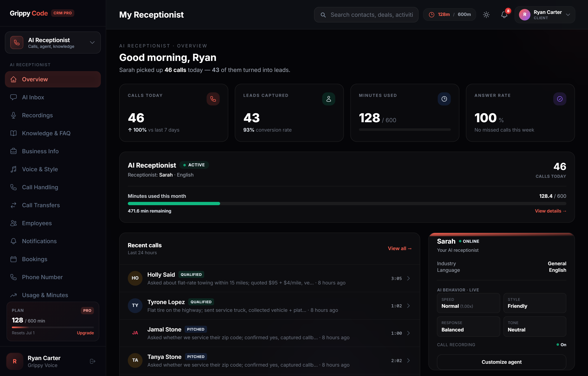588x376 pixels.
Task: Click the JA avatar for Jamal Stone
Action: [x=135, y=333]
